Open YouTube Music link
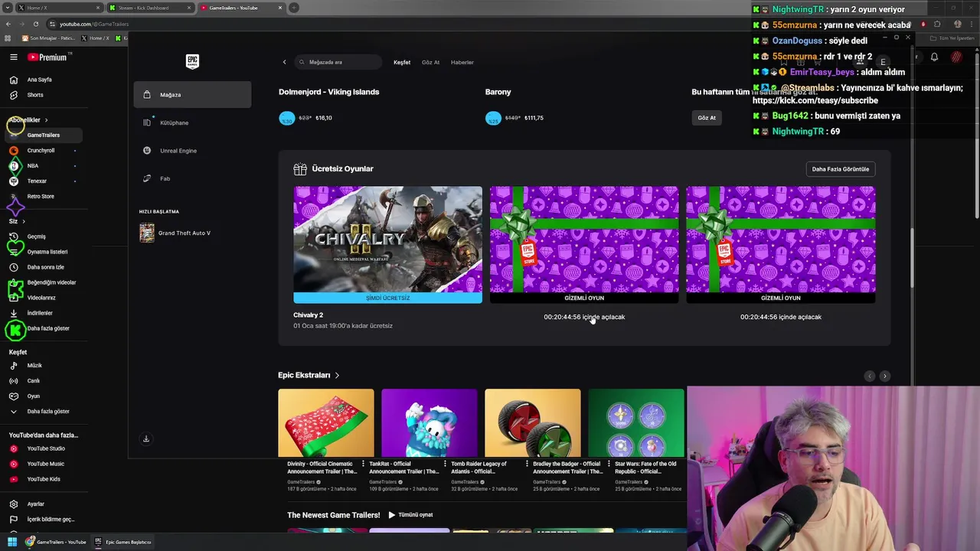This screenshot has height=551, width=980. 46,464
